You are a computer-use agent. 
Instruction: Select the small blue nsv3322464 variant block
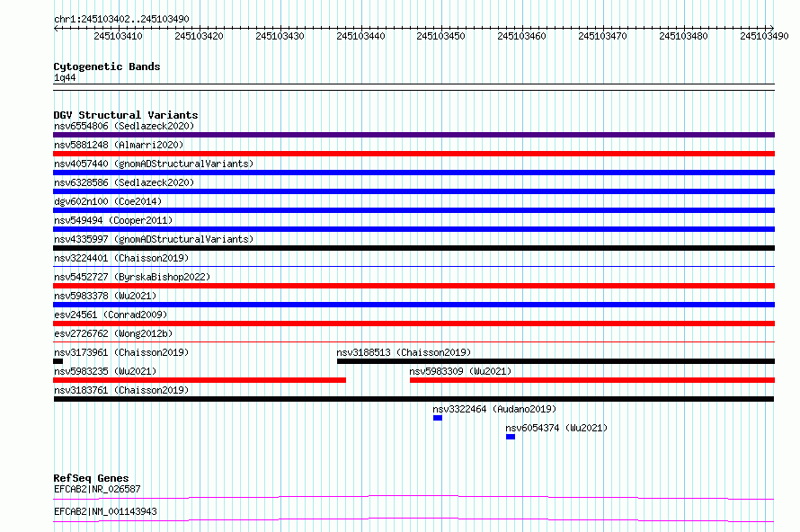(438, 418)
